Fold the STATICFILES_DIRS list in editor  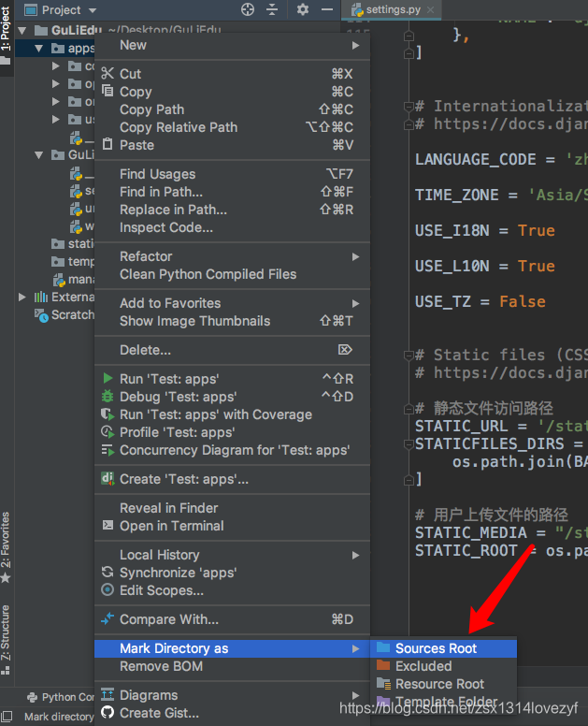(x=409, y=444)
